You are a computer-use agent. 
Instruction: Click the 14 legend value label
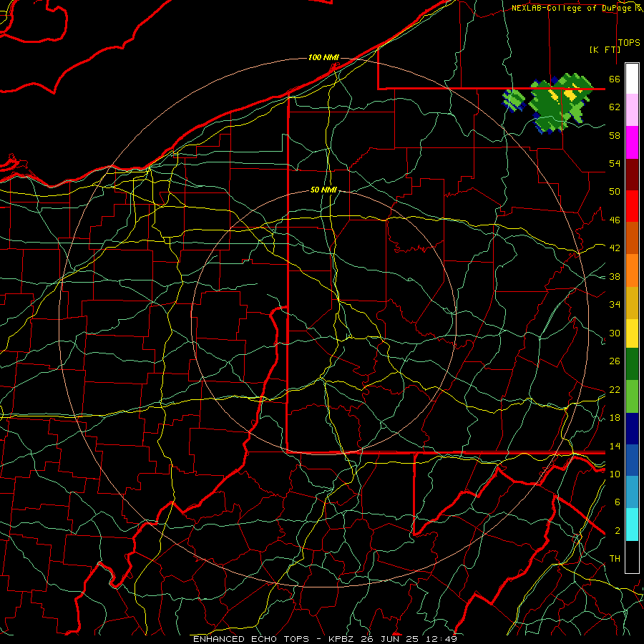click(x=615, y=446)
